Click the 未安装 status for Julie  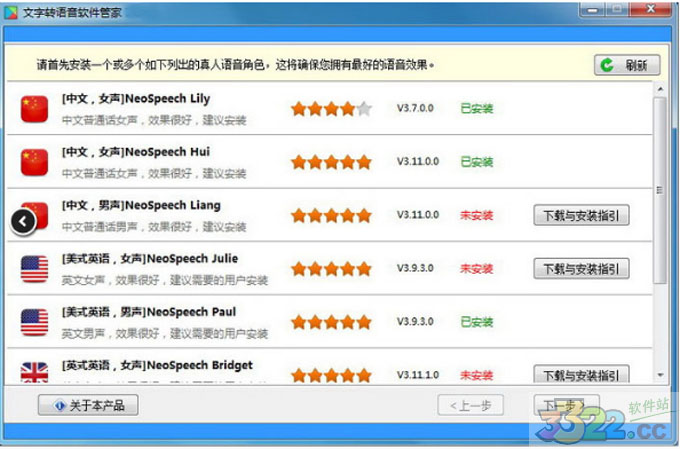pyautogui.click(x=477, y=269)
